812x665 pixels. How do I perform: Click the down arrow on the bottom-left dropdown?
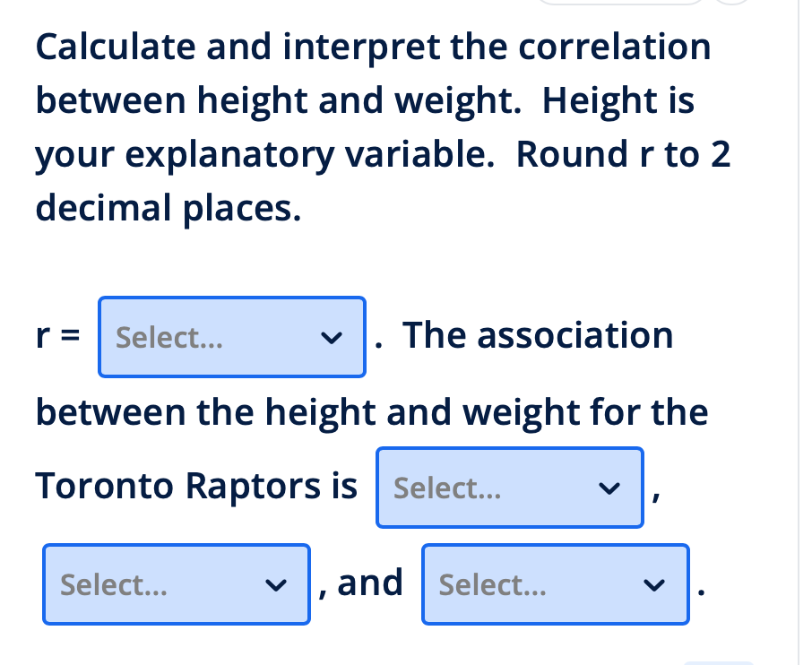point(276,585)
